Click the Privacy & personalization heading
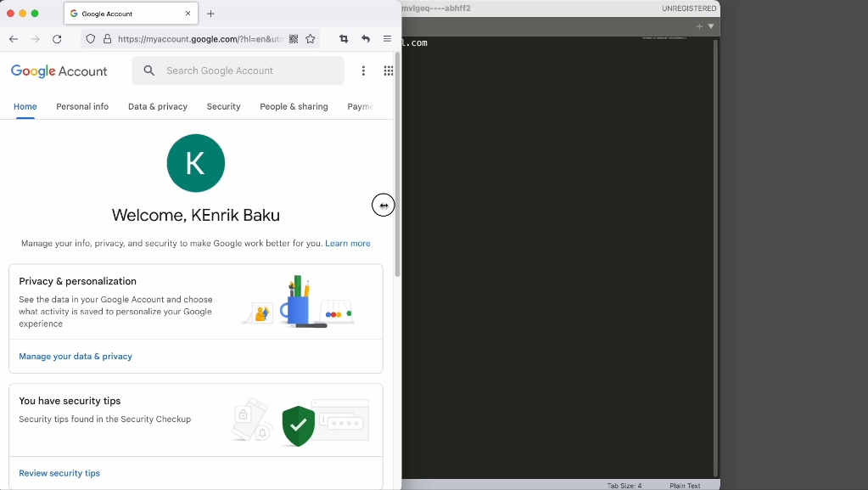 [x=77, y=281]
